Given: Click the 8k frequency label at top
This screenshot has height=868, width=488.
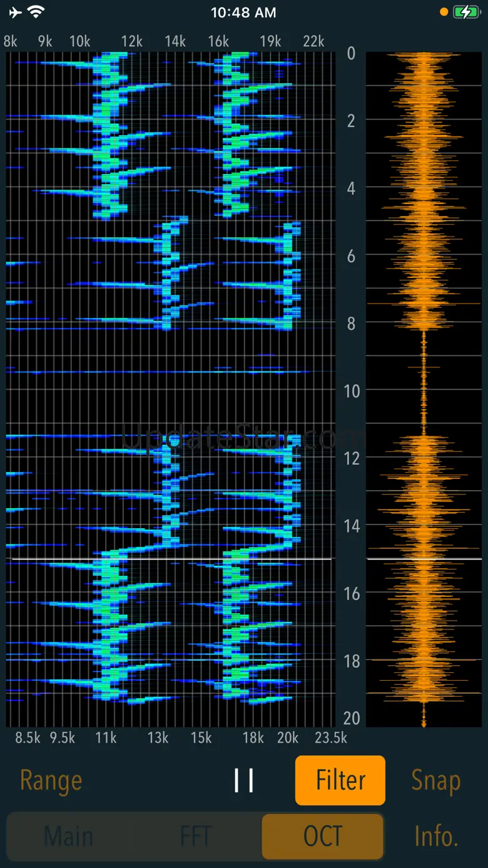Looking at the screenshot, I should tap(10, 41).
